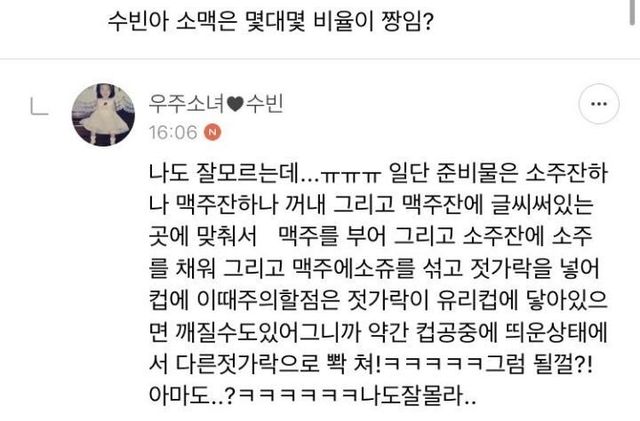The height and width of the screenshot is (421, 640).
Task: Click the reply line starting '곳에 맞춰서'
Action: (371, 237)
